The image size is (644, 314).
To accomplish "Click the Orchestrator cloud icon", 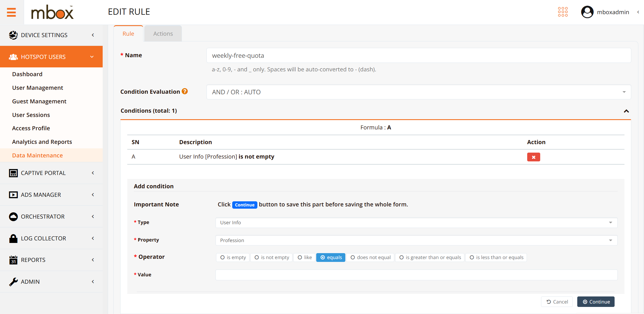I will click(13, 217).
